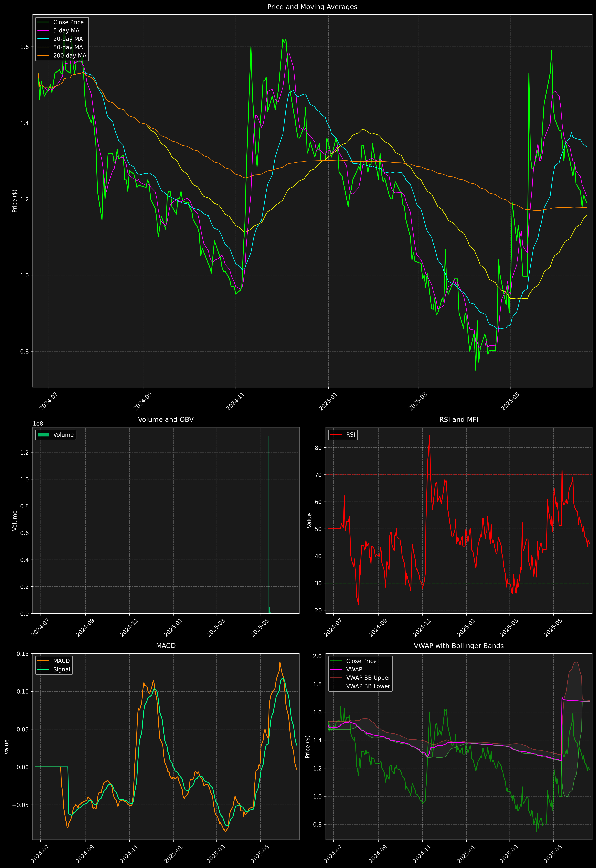Select '20-day MA' legend entry

pos(68,39)
